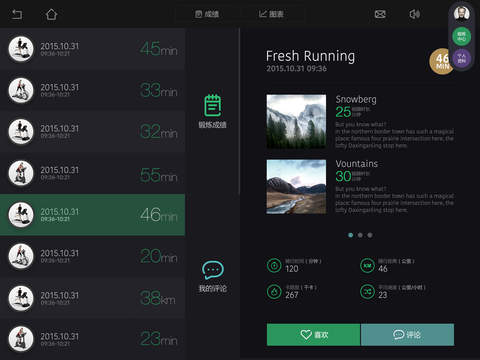
Task: Click the Snowberg value 25
Action: [x=343, y=112]
